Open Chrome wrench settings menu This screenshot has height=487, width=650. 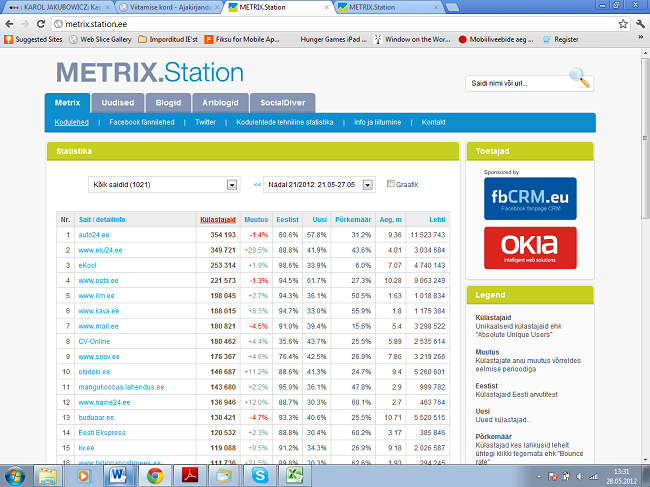click(x=637, y=23)
